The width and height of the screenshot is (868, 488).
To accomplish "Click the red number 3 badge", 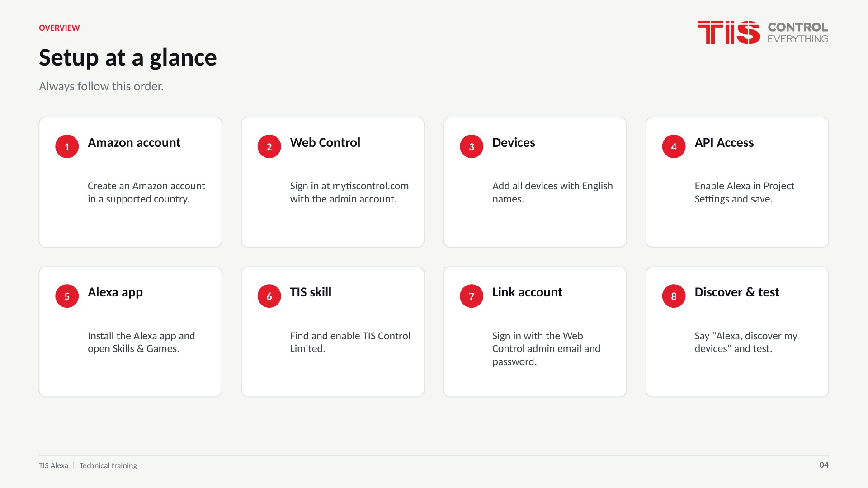I will (x=472, y=146).
